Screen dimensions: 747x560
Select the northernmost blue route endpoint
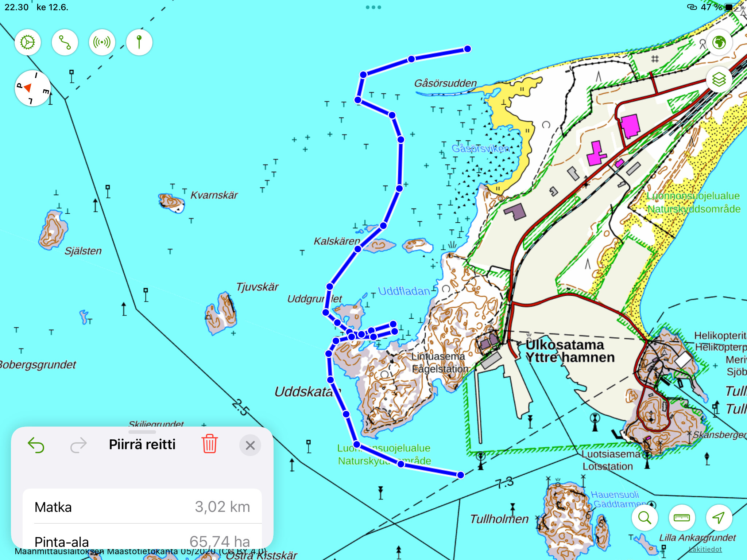tap(468, 49)
